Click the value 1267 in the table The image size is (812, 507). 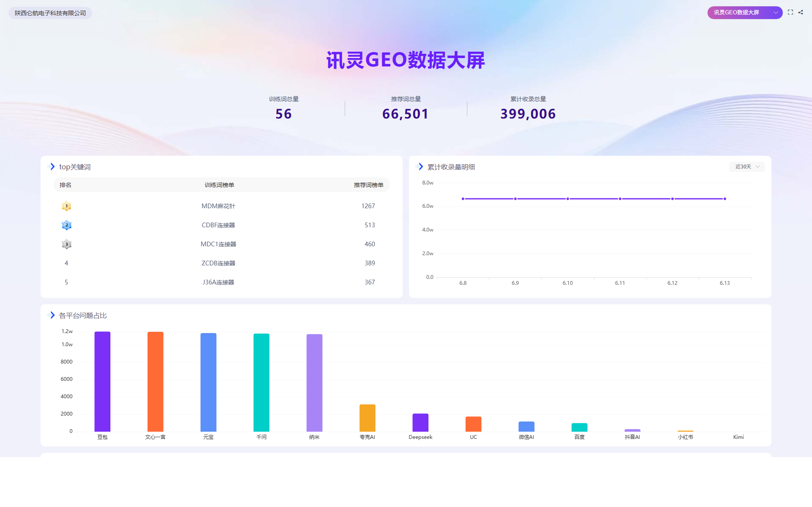(x=368, y=206)
